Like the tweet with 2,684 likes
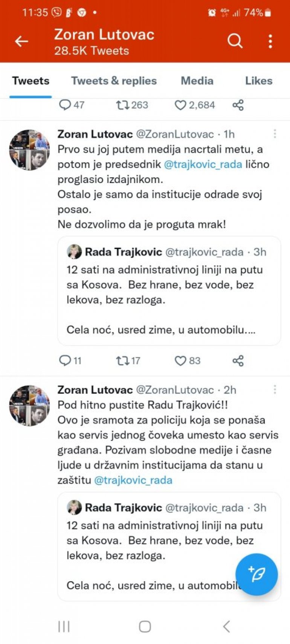 pos(180,105)
